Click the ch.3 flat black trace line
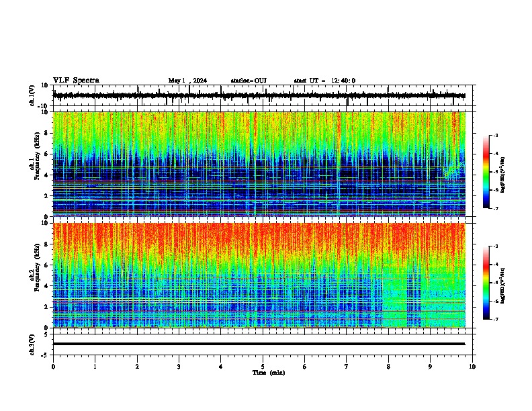Viewport: 532px width, 411px height. pos(259,344)
